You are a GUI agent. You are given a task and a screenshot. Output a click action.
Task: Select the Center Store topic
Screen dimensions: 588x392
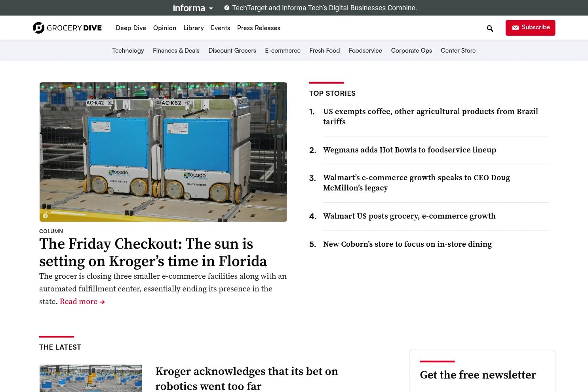(458, 50)
